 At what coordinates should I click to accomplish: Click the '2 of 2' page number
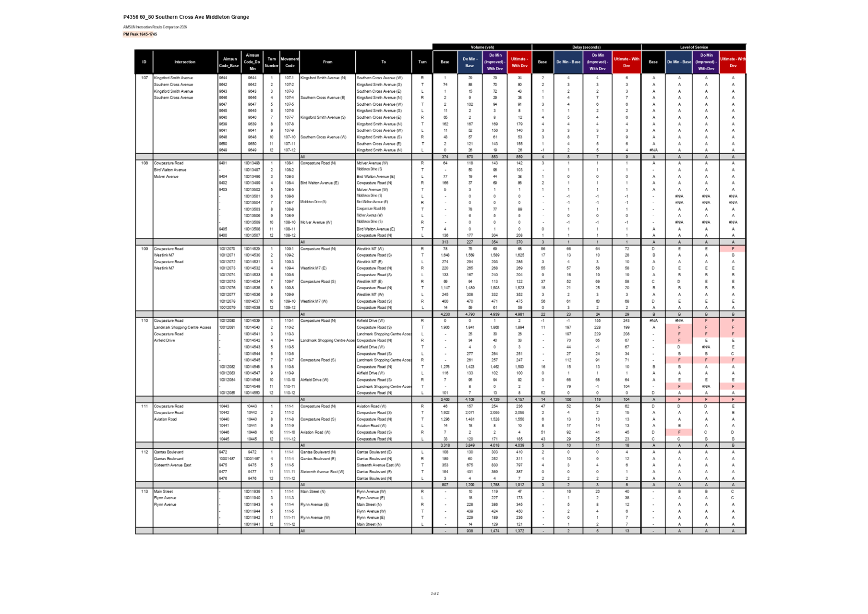coord(434,594)
